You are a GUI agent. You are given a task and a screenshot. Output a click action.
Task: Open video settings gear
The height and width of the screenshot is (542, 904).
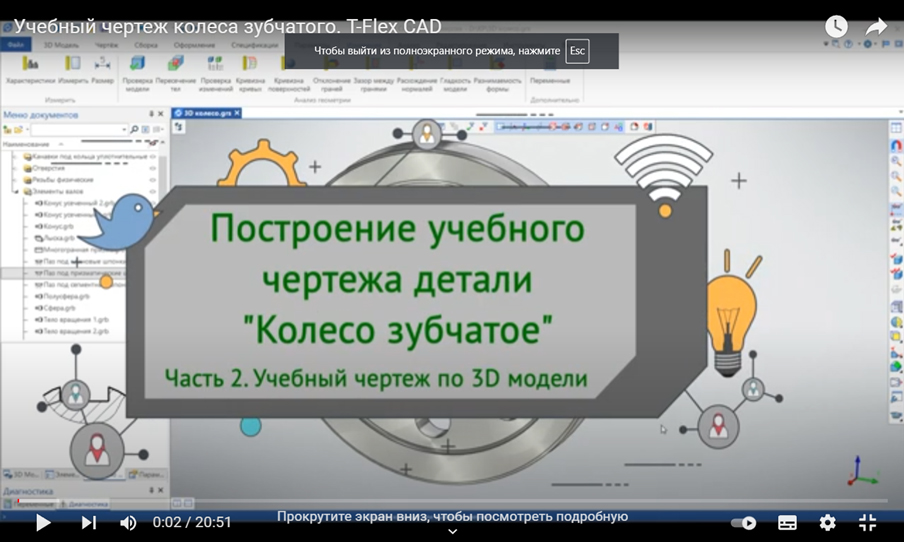pos(827,522)
